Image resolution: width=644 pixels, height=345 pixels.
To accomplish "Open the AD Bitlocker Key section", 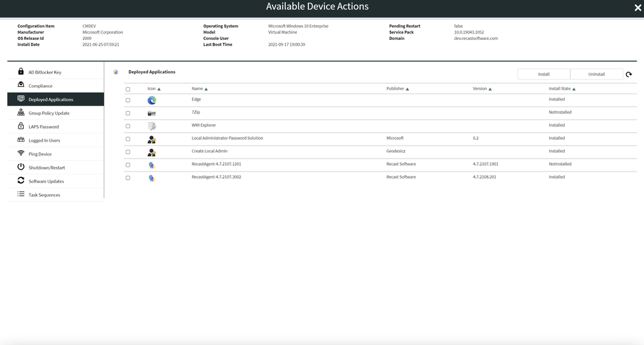I will click(x=55, y=72).
